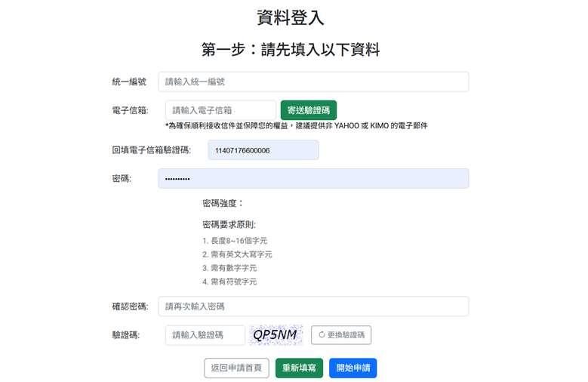Click the 回填電子信箱驗證碼 field containing 11407176600006
The height and width of the screenshot is (382, 588).
coord(263,150)
